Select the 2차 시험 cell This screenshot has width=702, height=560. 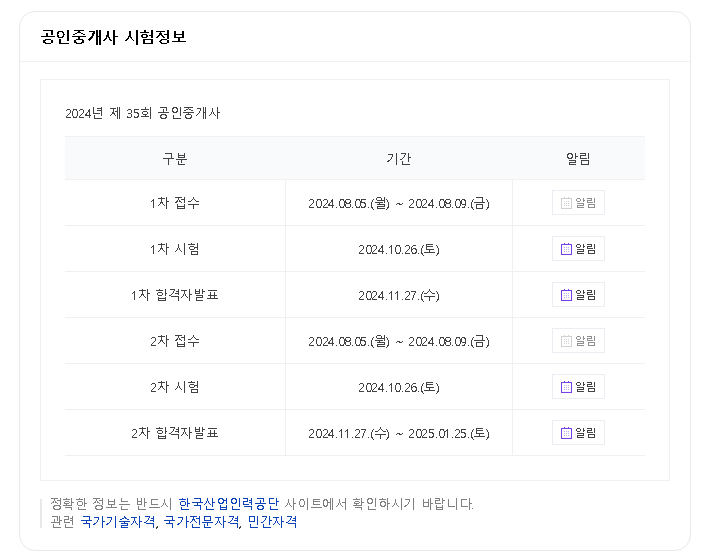click(175, 387)
